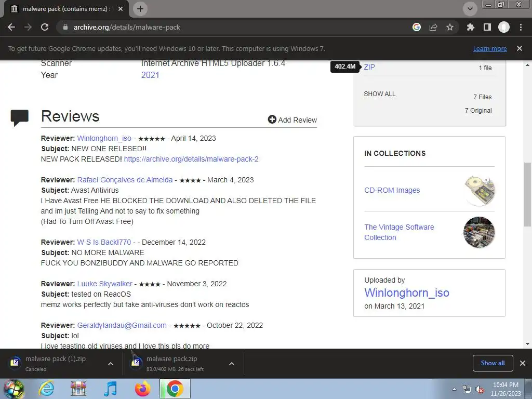
Task: Click scrollbar up arrow
Action: [x=527, y=65]
